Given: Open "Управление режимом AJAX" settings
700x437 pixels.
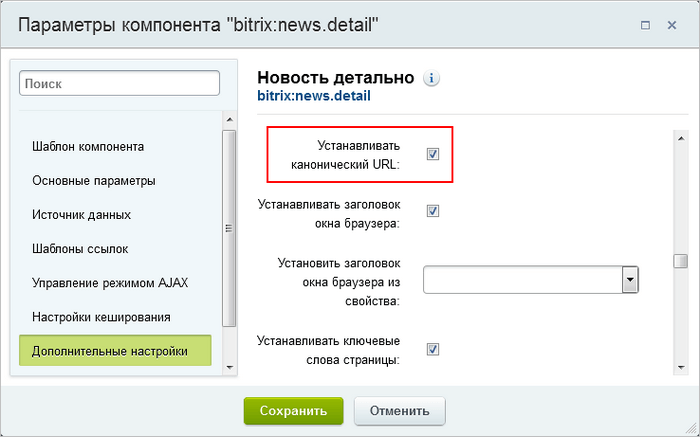Looking at the screenshot, I should point(110,283).
